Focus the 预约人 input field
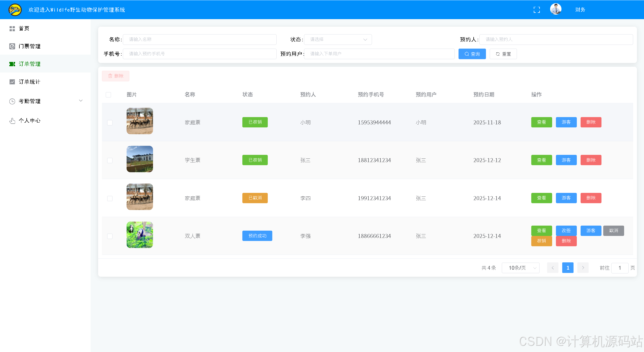644x352 pixels. pos(556,40)
